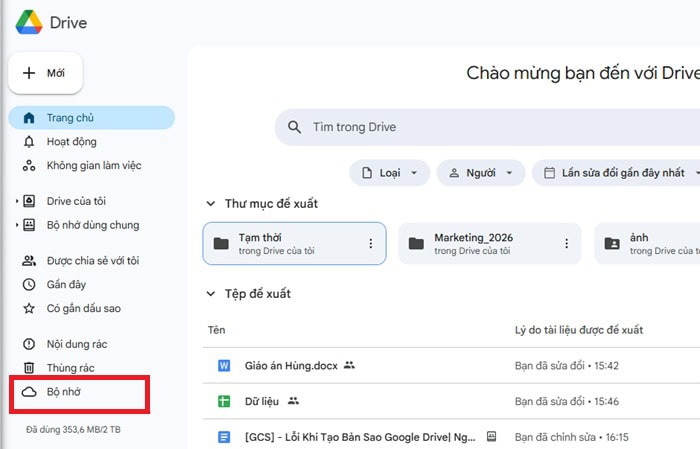The width and height of the screenshot is (700, 449).
Task: Open Trang chủ in the sidebar
Action: click(x=70, y=118)
